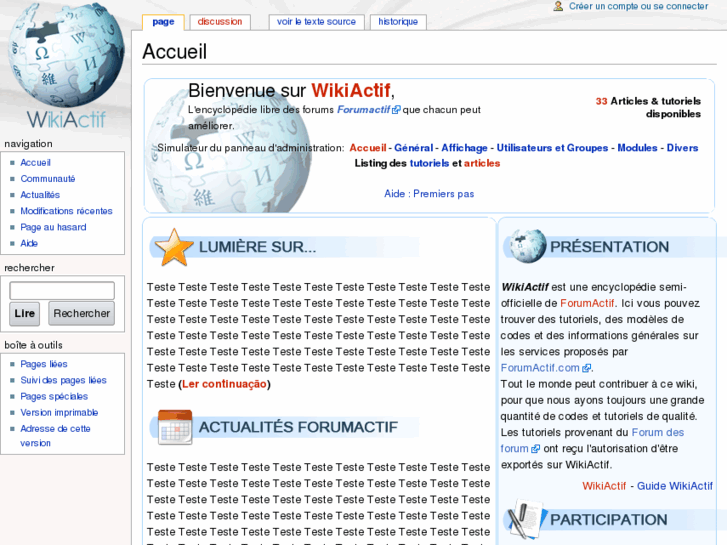727x545 pixels.
Task: Click red WikiActif link below presentation
Action: tap(604, 486)
